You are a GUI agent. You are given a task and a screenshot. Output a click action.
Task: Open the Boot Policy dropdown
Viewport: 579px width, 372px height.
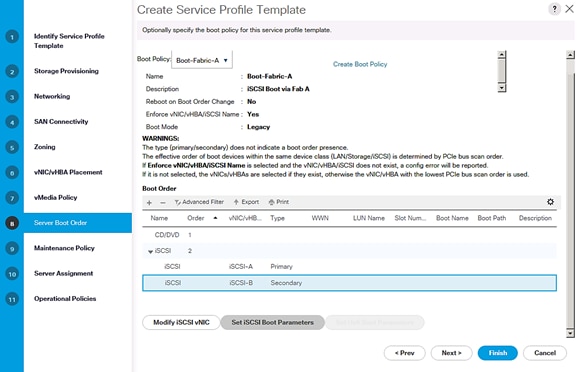tap(202, 60)
